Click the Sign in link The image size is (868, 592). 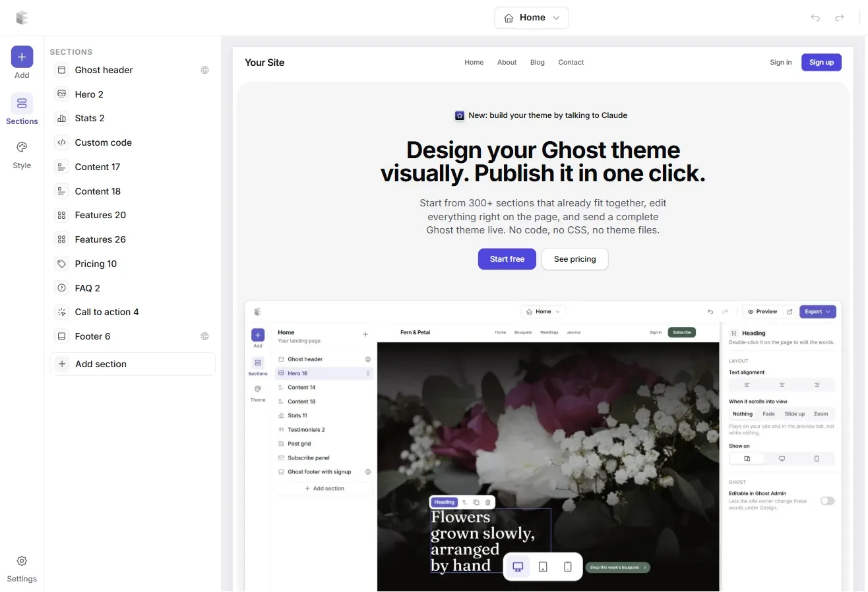tap(781, 62)
